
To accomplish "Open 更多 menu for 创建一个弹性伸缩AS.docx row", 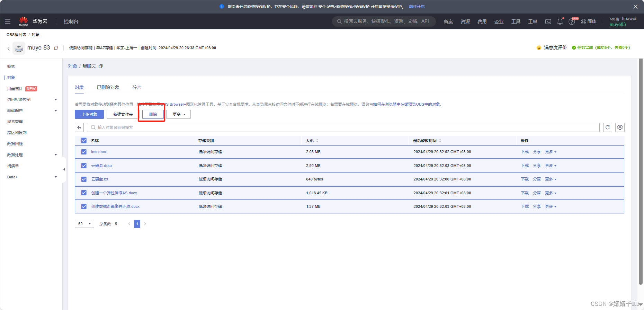I will 551,193.
